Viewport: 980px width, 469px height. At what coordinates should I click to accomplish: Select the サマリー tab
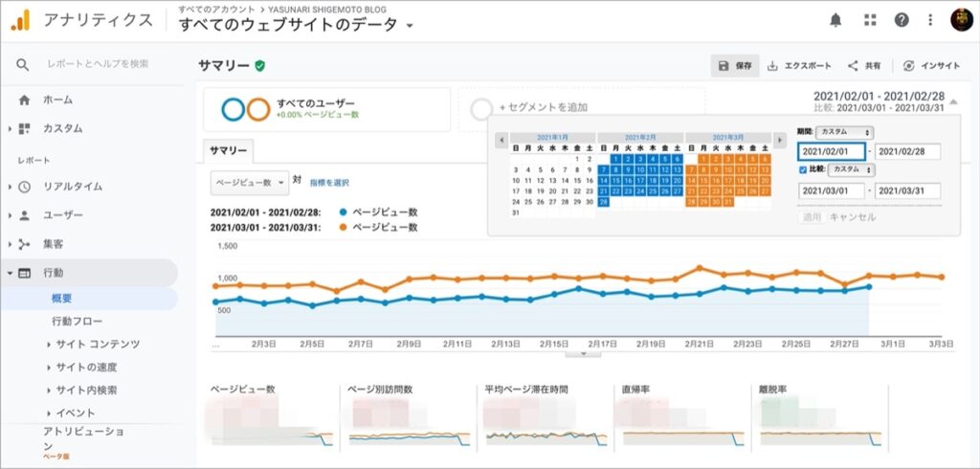228,150
